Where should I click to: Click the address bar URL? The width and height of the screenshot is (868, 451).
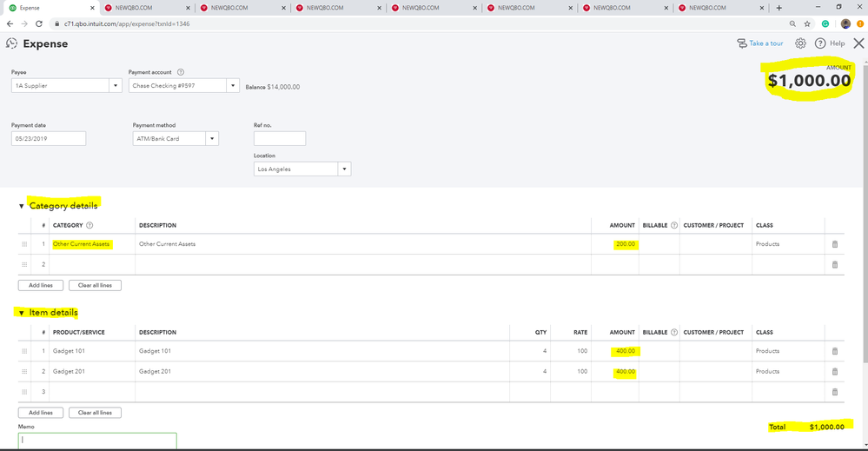tap(127, 23)
